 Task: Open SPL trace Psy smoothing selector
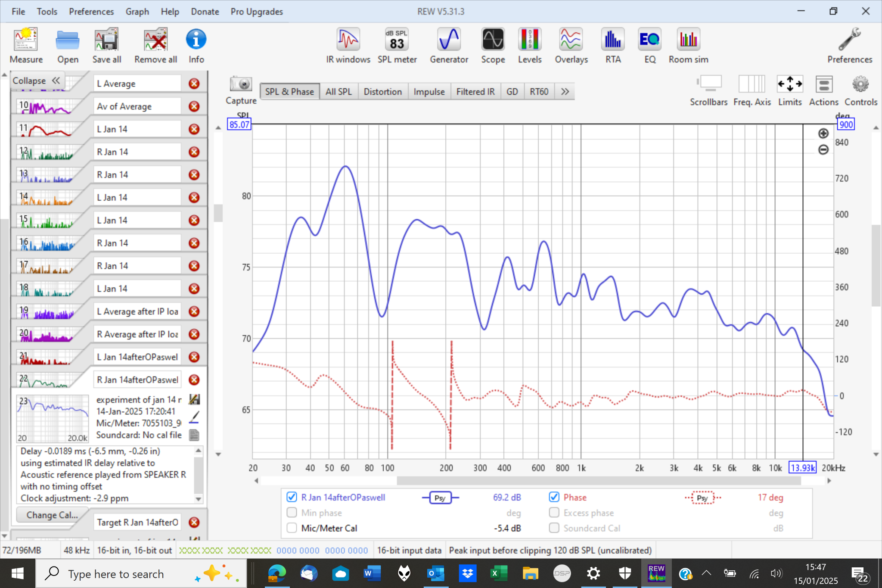tap(440, 498)
